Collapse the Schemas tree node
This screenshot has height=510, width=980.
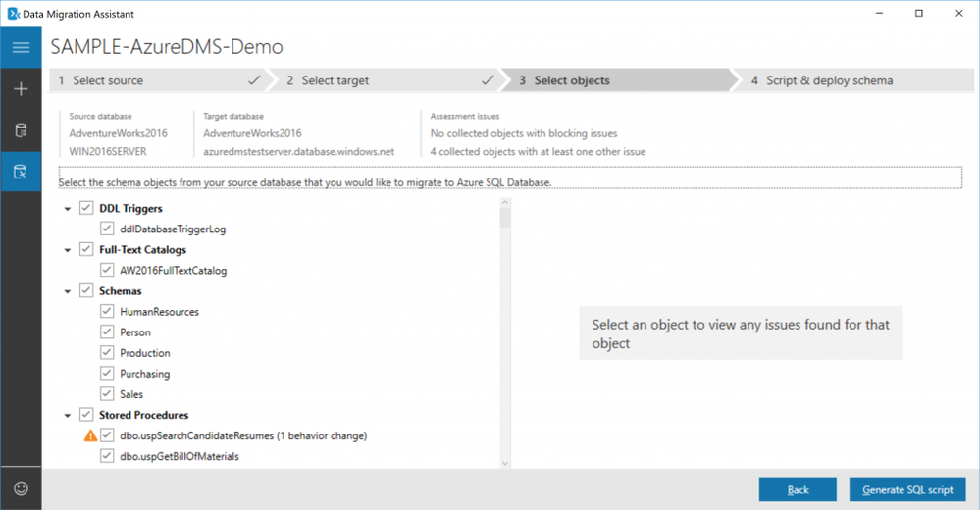68,291
